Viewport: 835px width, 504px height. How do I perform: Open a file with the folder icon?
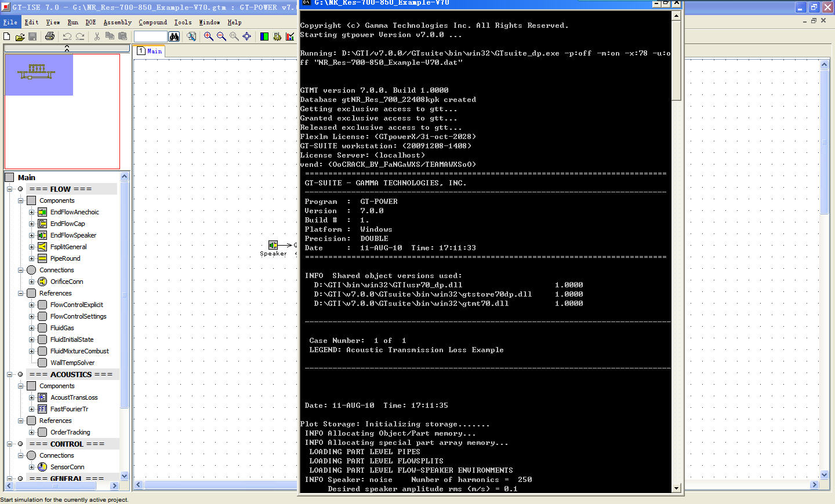click(x=20, y=36)
